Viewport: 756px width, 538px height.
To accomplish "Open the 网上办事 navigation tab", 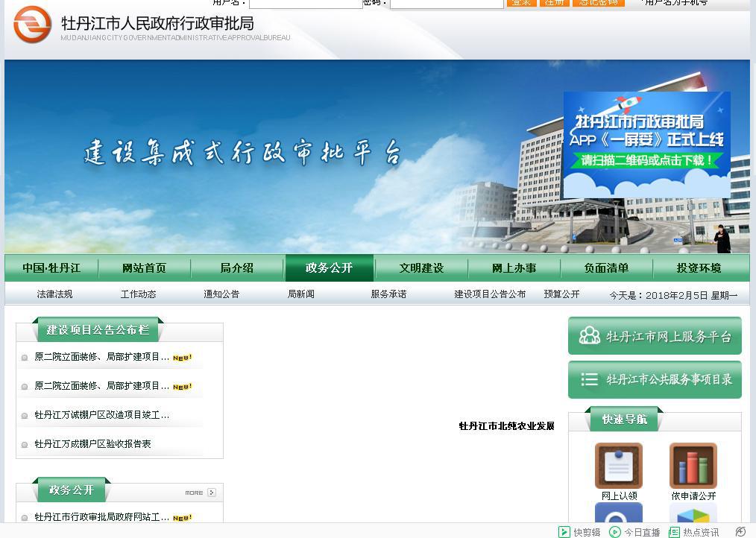I will pos(514,268).
